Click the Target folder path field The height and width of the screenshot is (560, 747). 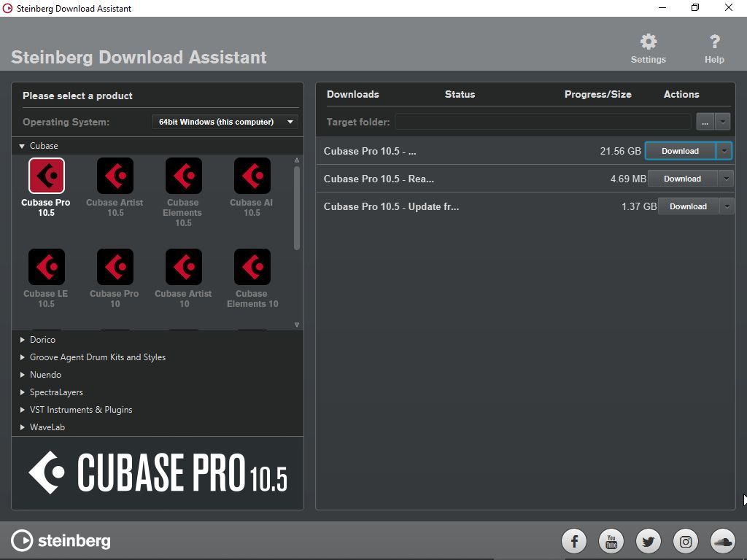543,122
